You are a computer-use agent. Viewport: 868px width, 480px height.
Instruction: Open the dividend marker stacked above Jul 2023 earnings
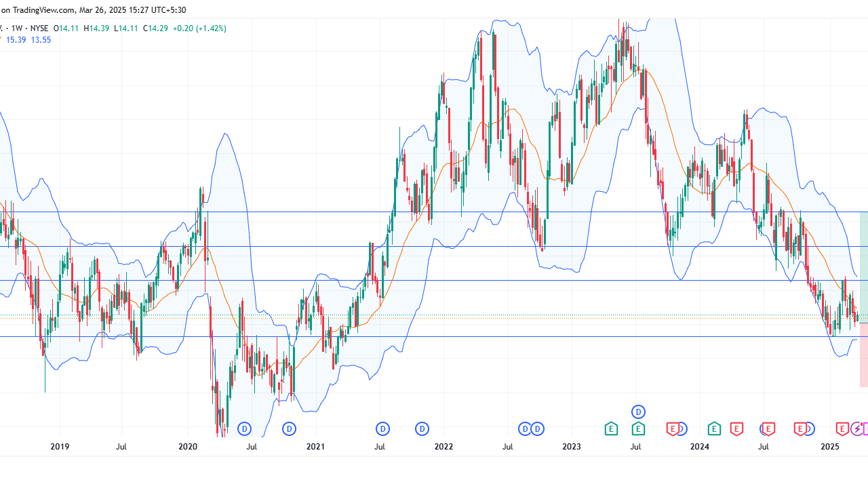pos(638,412)
